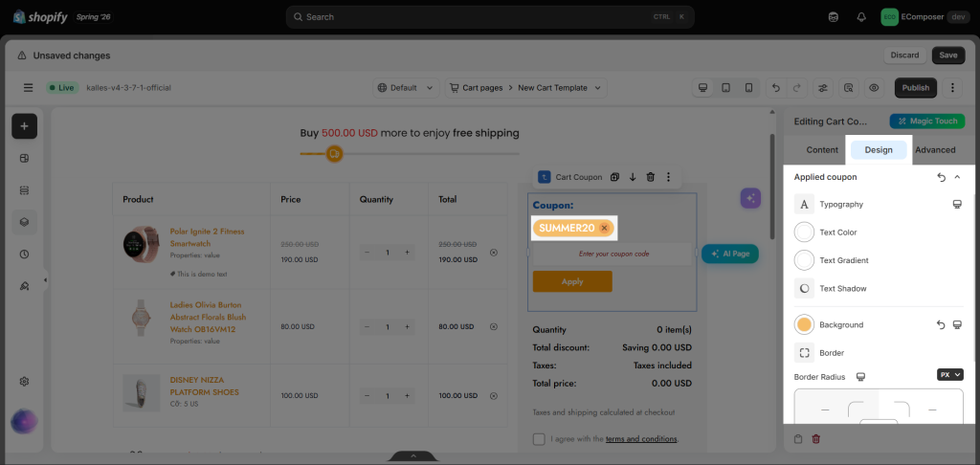Open Shopify notifications bell
The image size is (980, 465).
[861, 17]
